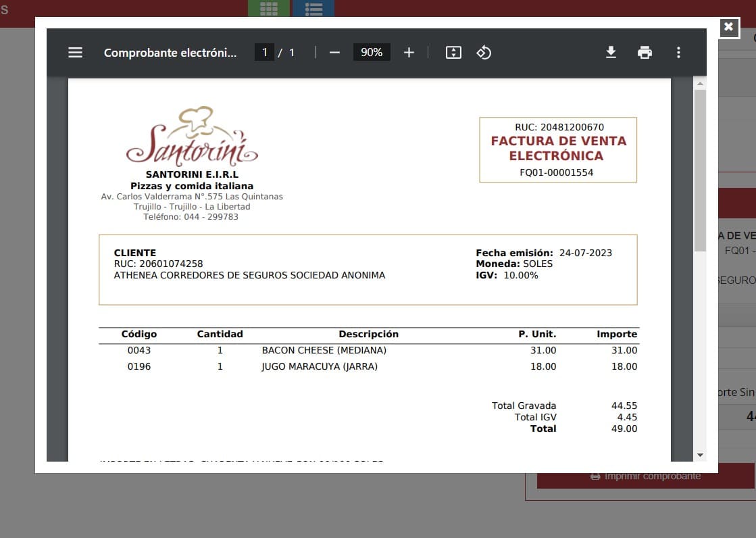
Task: Zoom in with the plus icon
Action: [409, 53]
